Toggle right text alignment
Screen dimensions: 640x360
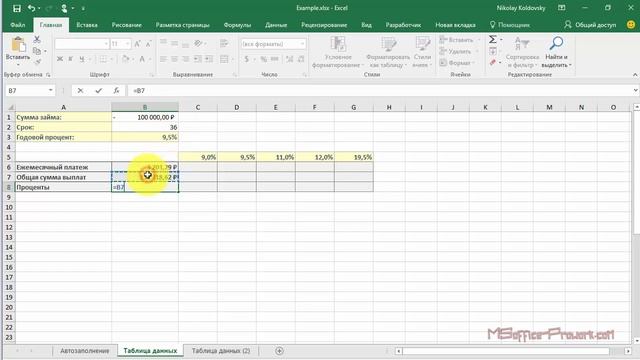pos(186,59)
